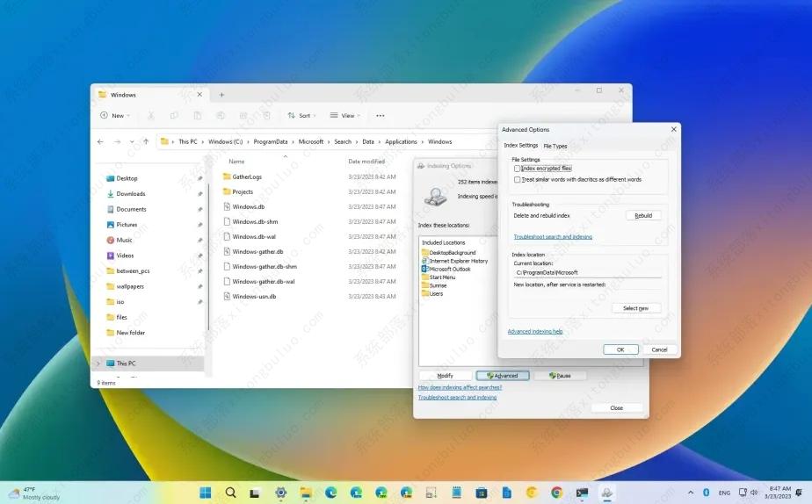Open recent locations chevron beside Forward arrow
The image size is (812, 504).
click(x=132, y=141)
